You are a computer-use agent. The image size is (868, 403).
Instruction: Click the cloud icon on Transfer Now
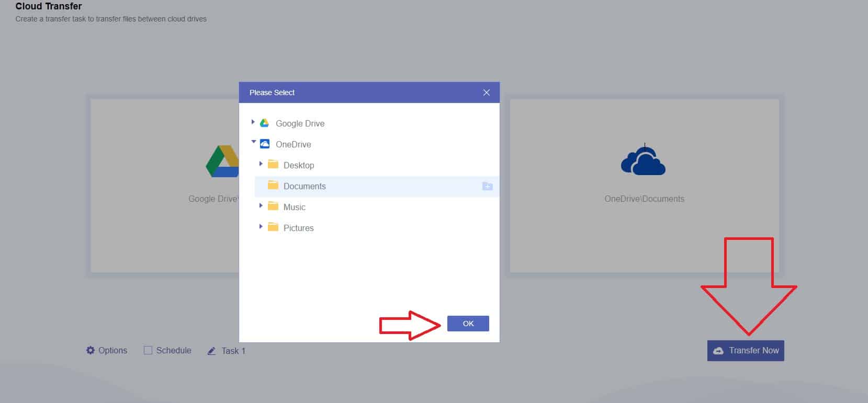coord(718,351)
